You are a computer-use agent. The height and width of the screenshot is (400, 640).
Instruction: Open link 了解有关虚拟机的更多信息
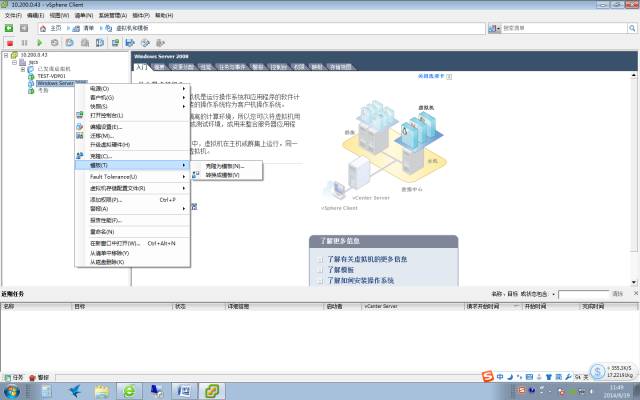click(367, 259)
